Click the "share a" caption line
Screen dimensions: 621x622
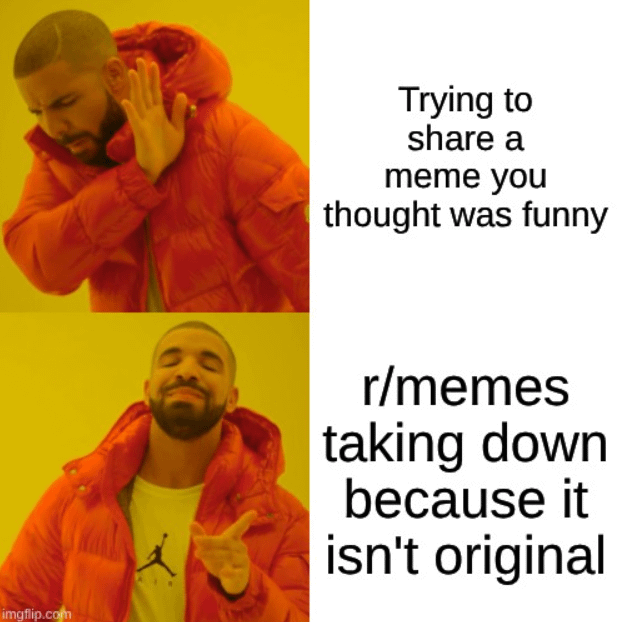(x=465, y=139)
